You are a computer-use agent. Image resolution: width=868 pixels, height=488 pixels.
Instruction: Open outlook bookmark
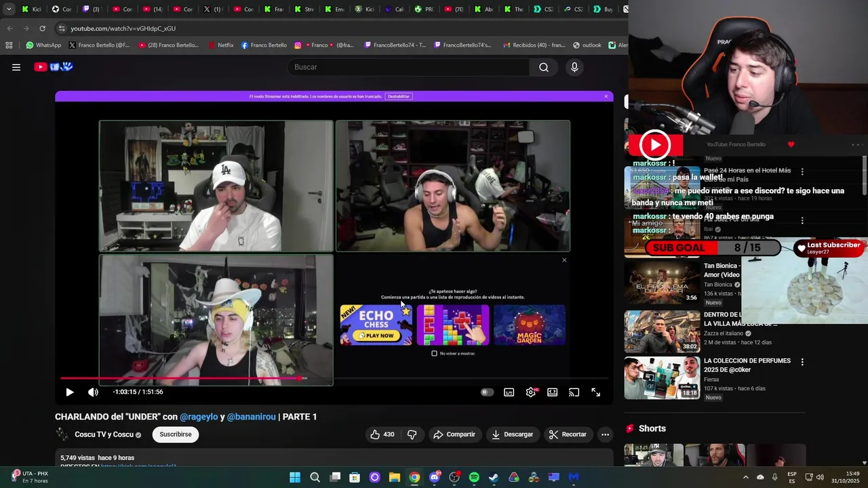(587, 45)
